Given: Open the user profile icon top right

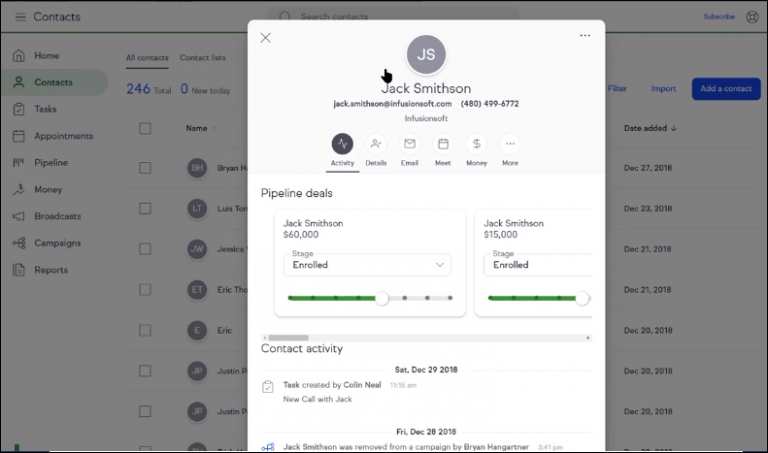Looking at the screenshot, I should (x=752, y=17).
